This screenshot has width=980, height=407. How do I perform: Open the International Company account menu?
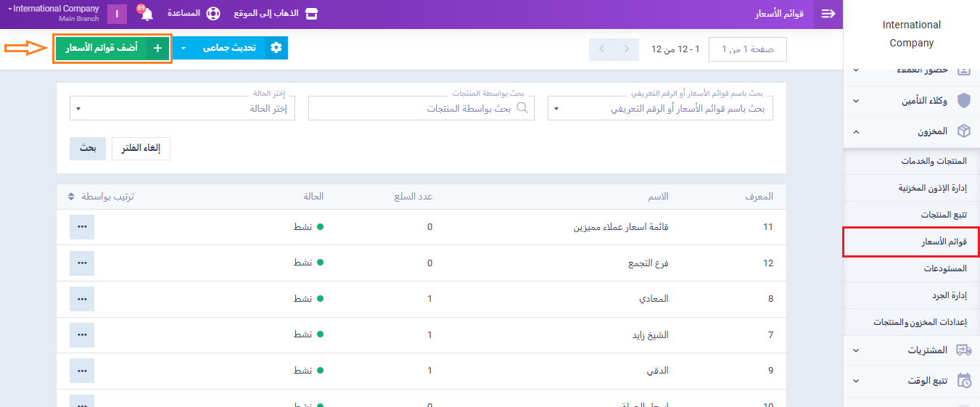point(55,13)
